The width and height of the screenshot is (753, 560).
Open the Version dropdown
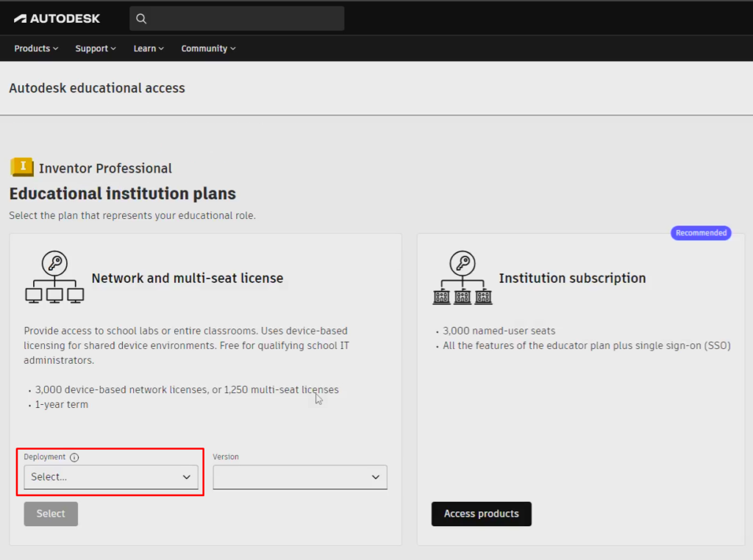(300, 477)
